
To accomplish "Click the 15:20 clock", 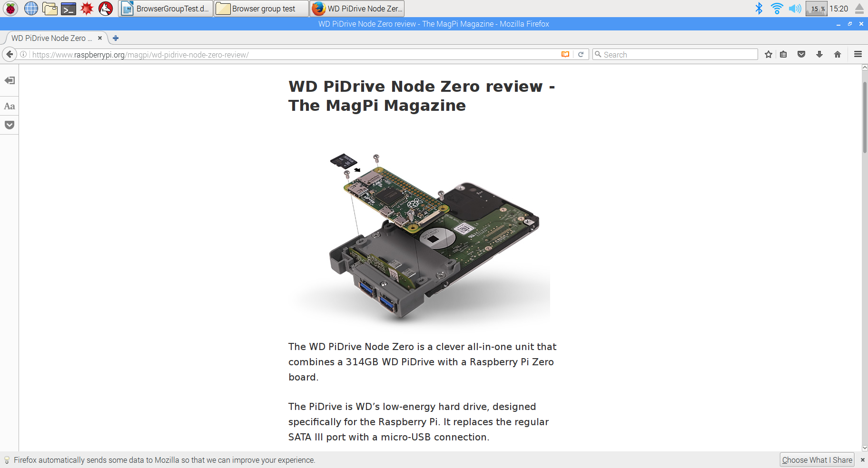I will coord(839,9).
